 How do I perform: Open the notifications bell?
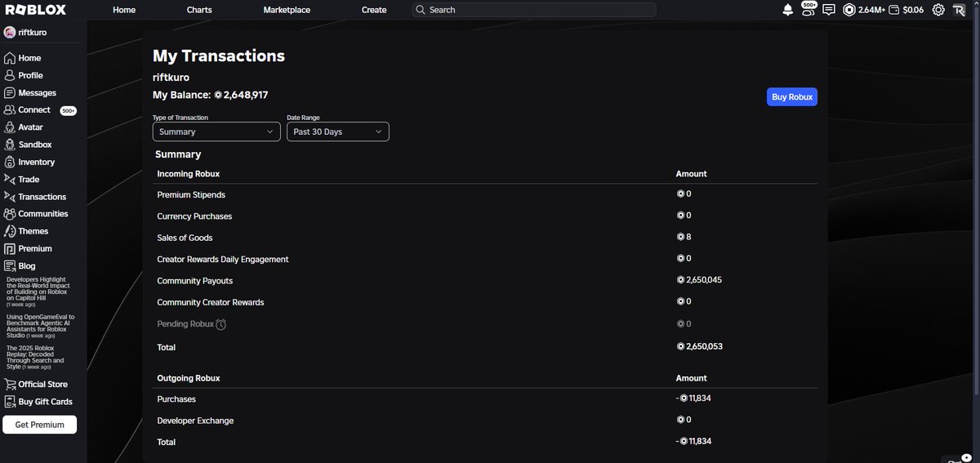click(788, 10)
